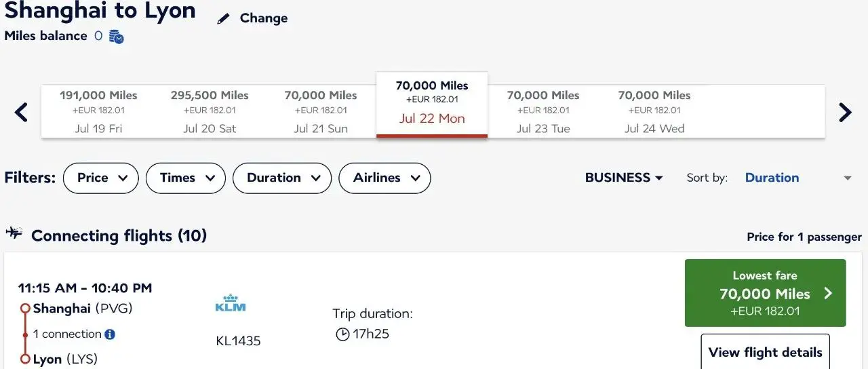Click the trip duration clock icon

pos(342,334)
